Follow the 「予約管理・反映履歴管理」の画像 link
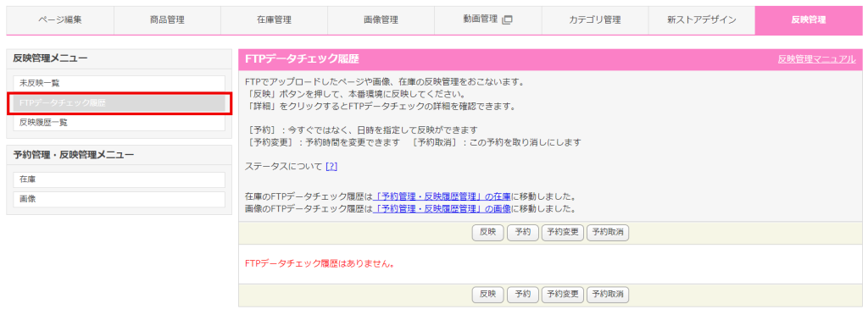The image size is (868, 309). click(442, 209)
